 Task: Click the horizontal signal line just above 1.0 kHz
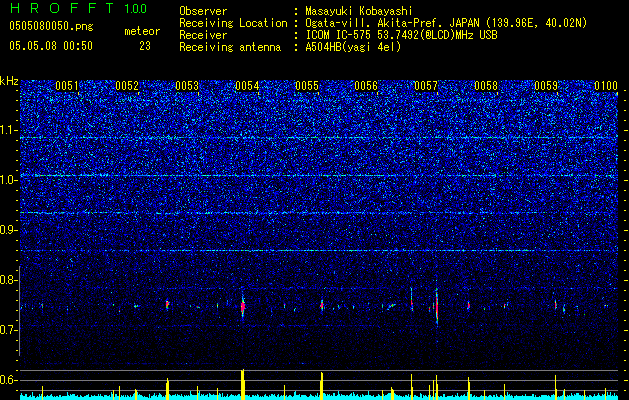[319, 175]
